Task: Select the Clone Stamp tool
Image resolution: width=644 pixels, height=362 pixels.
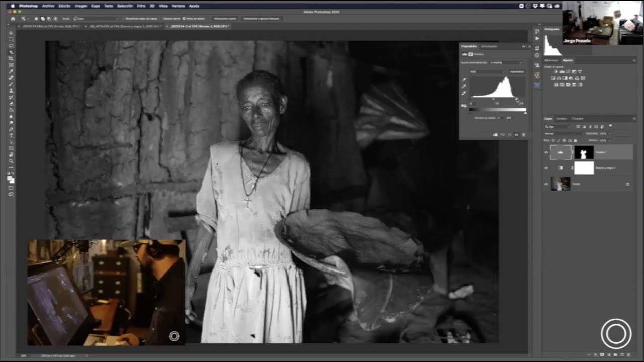Action: coord(11,91)
